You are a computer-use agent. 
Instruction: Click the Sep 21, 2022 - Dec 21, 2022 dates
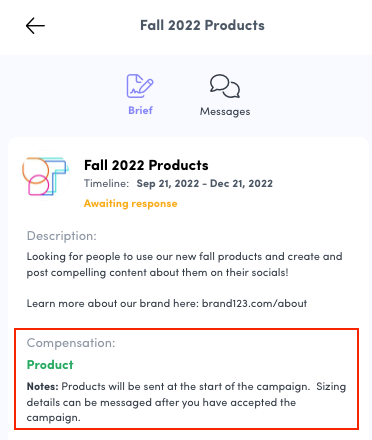point(205,184)
